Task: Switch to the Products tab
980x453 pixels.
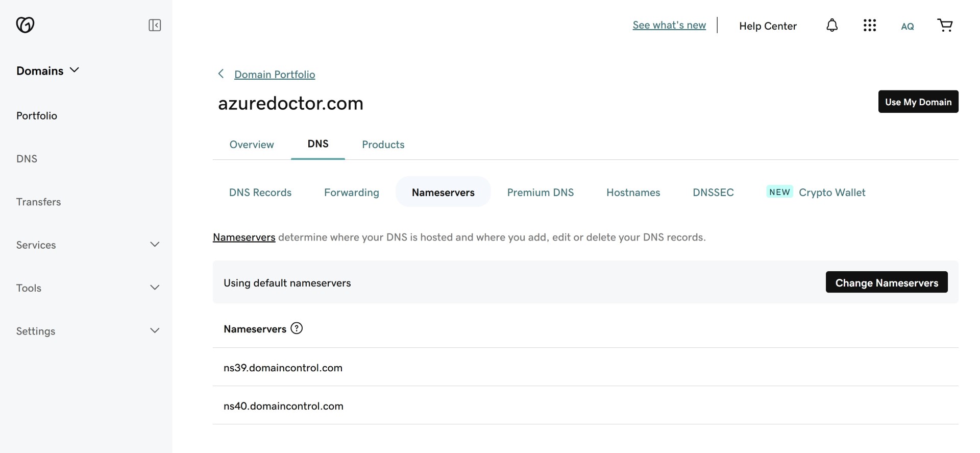Action: (383, 145)
